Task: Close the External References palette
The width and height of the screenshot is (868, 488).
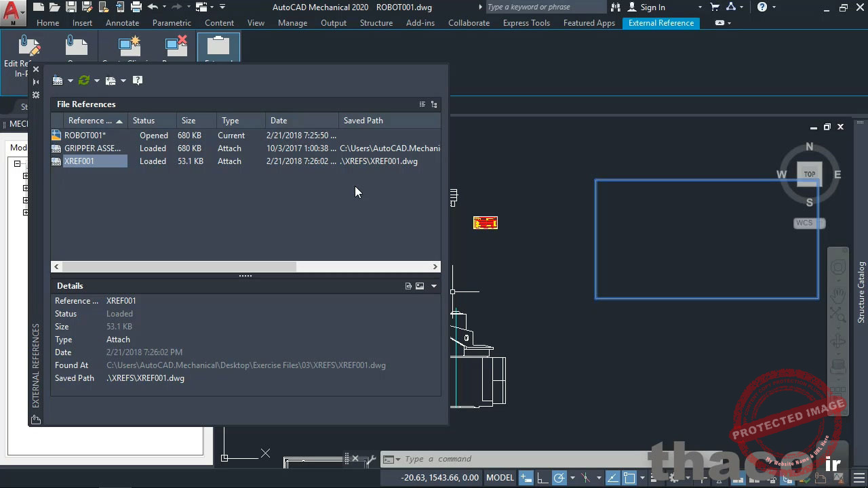Action: (x=36, y=70)
